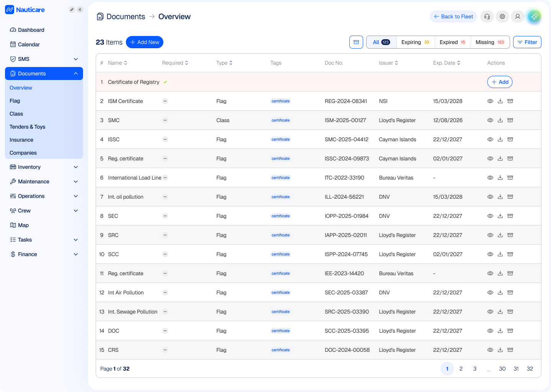This screenshot has width=551, height=392.
Task: View the ISM Certificate with eye icon
Action: (490, 101)
